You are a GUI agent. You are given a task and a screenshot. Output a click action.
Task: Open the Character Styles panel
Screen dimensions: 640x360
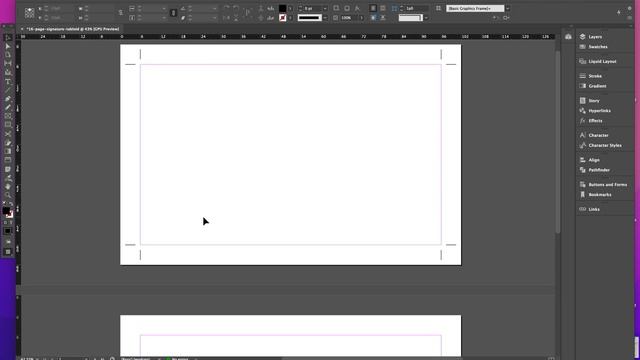tap(605, 145)
